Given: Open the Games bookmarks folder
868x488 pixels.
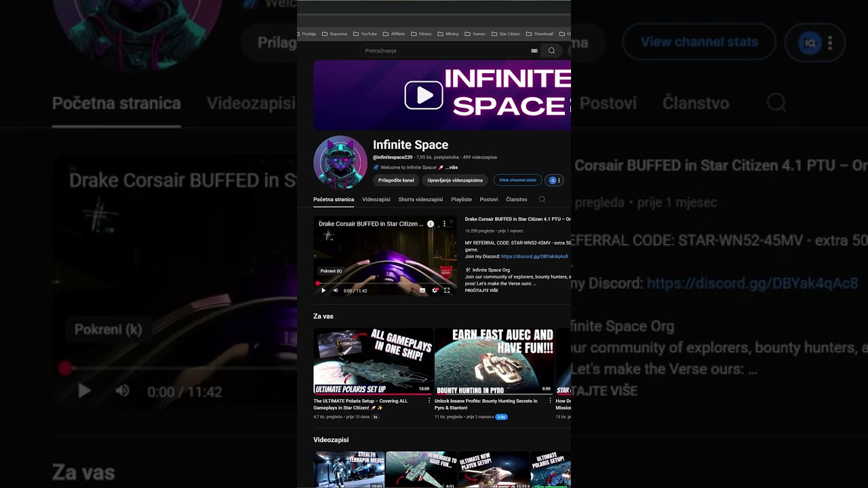Looking at the screenshot, I should click(x=475, y=33).
